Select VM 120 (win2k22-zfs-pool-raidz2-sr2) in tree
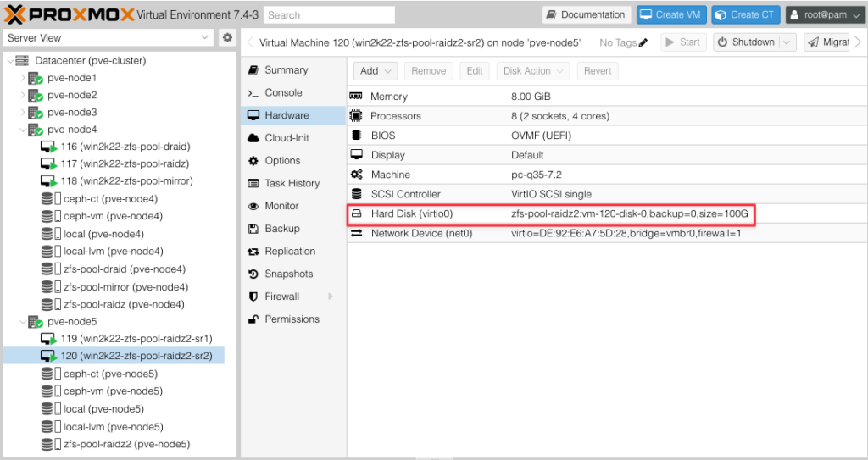The height and width of the screenshot is (460, 868). click(x=114, y=356)
